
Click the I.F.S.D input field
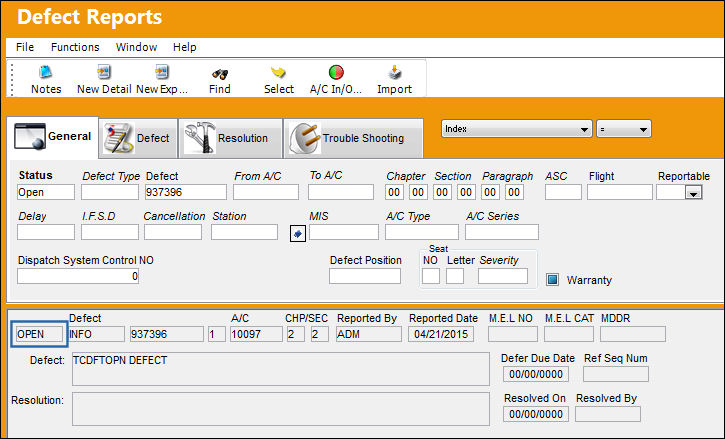coord(110,232)
